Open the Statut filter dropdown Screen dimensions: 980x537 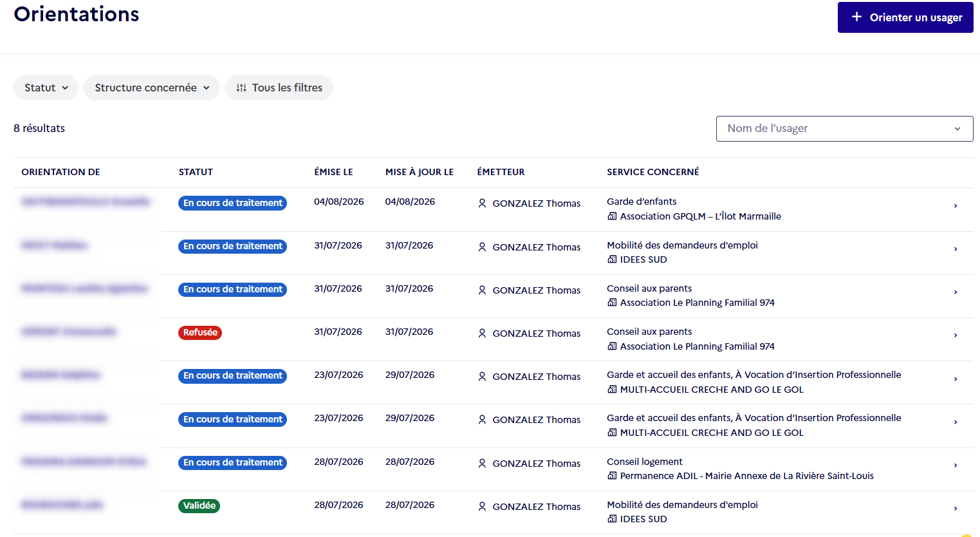(46, 88)
